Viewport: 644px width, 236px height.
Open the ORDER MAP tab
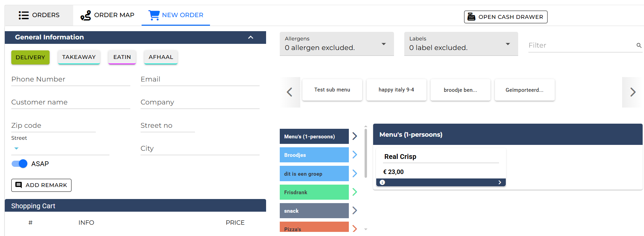[x=107, y=15]
